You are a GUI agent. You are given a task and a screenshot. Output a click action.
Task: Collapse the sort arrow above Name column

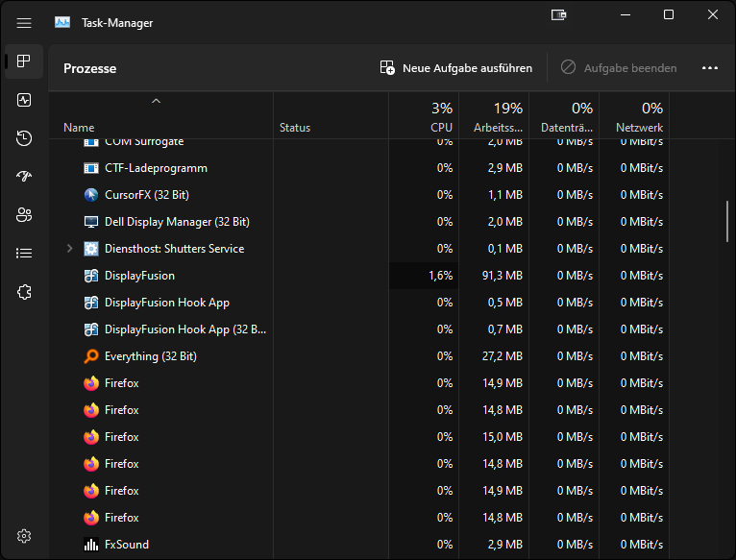pyautogui.click(x=156, y=101)
